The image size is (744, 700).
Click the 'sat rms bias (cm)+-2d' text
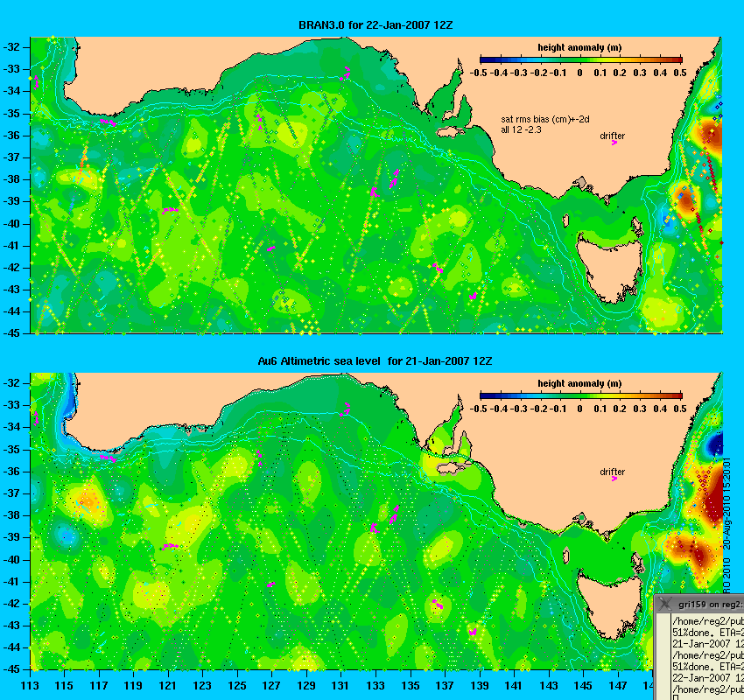tap(545, 120)
